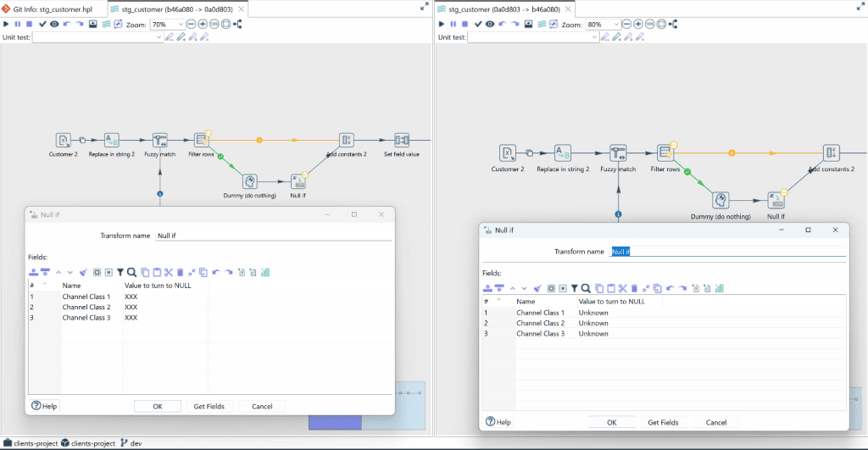
Task: Redo the change in the left pane
Action: click(80, 24)
